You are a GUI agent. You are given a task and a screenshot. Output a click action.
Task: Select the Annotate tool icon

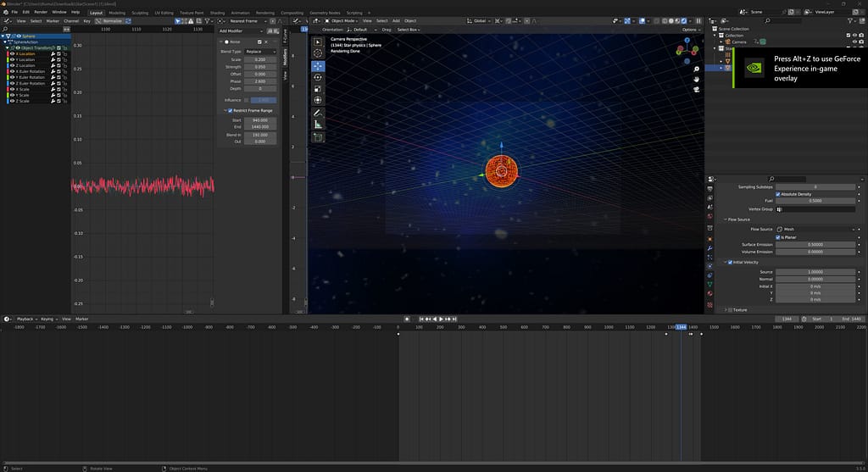tap(318, 113)
